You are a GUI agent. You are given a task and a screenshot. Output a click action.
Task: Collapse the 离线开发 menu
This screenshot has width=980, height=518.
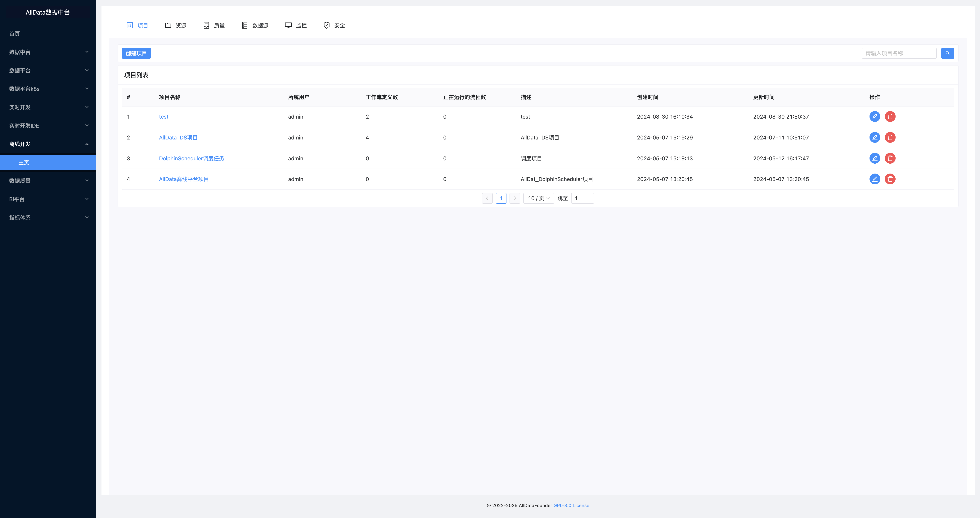[x=48, y=144]
